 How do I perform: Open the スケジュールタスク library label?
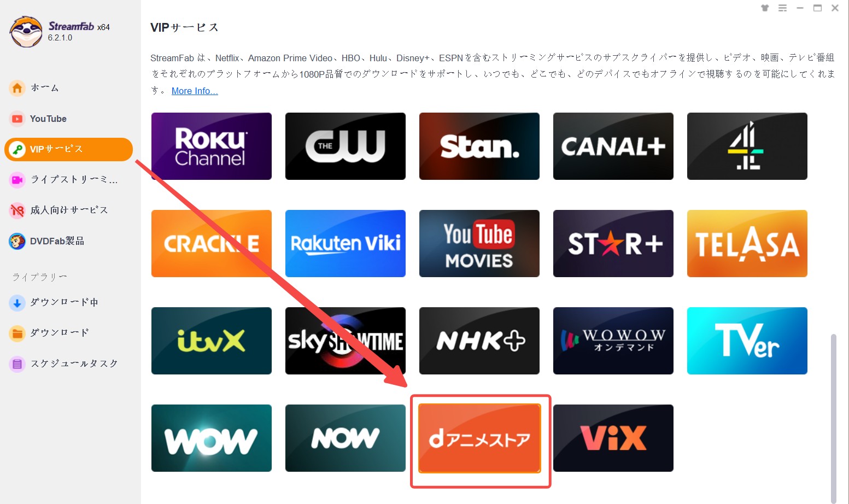coord(74,364)
